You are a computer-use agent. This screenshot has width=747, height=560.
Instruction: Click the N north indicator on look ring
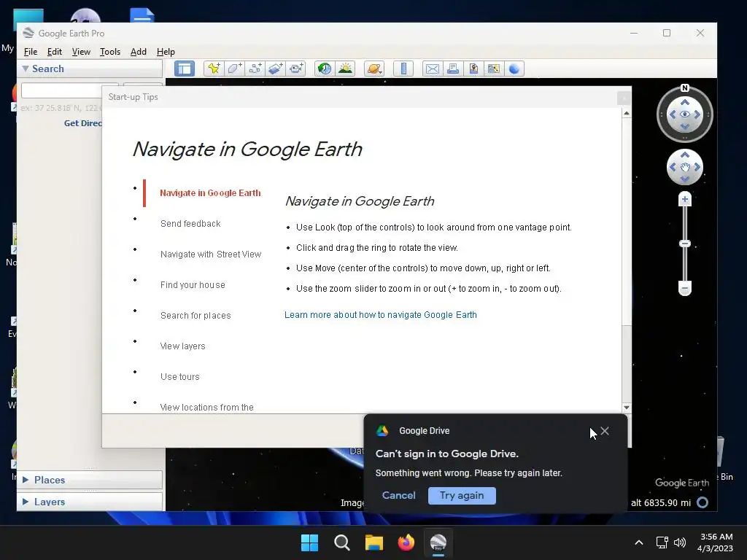pos(684,88)
